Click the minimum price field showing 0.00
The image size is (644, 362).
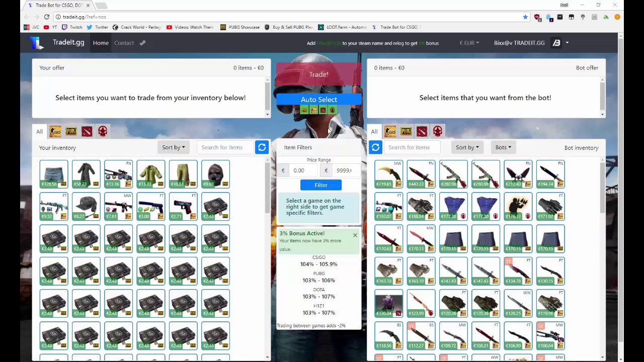302,170
